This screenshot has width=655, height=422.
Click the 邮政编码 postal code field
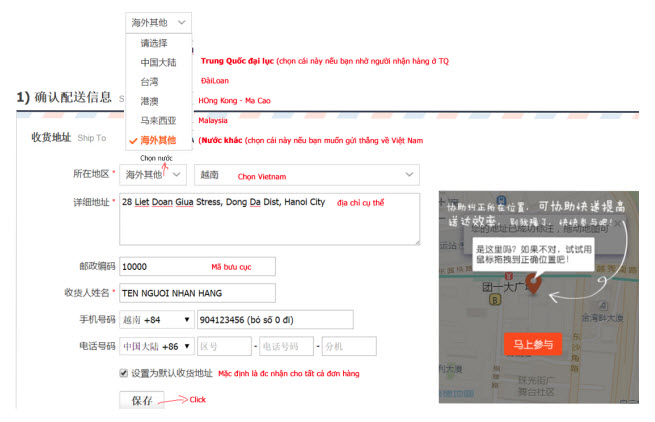[x=197, y=267]
